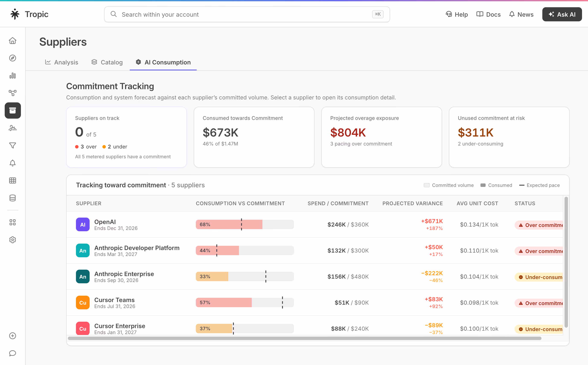588x365 pixels.
Task: Open the signature contracts sidebar icon
Action: [13, 128]
